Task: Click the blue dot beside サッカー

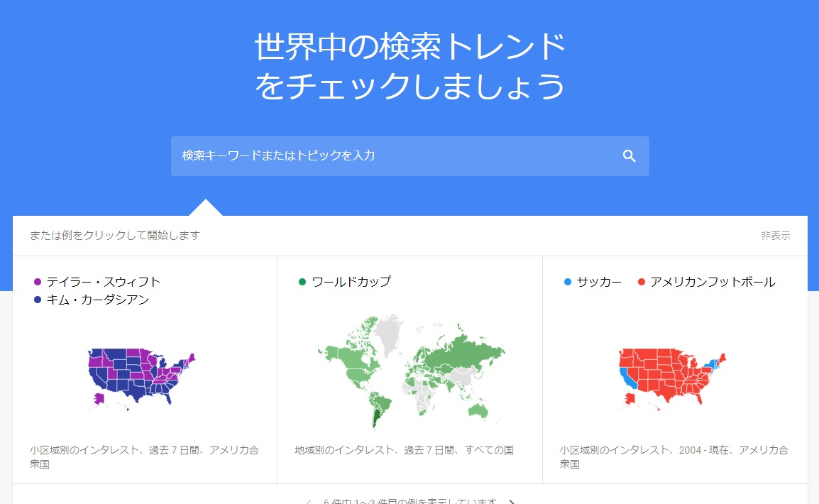Action: pyautogui.click(x=567, y=282)
